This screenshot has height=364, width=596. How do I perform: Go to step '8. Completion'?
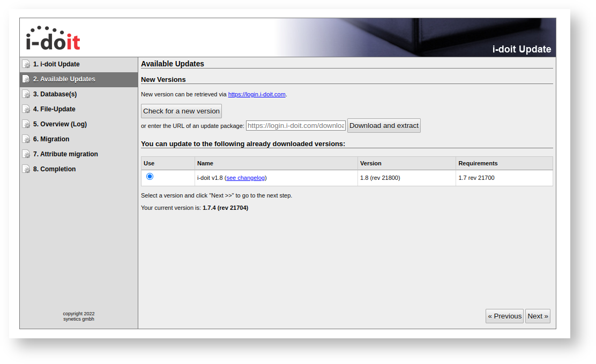point(79,169)
